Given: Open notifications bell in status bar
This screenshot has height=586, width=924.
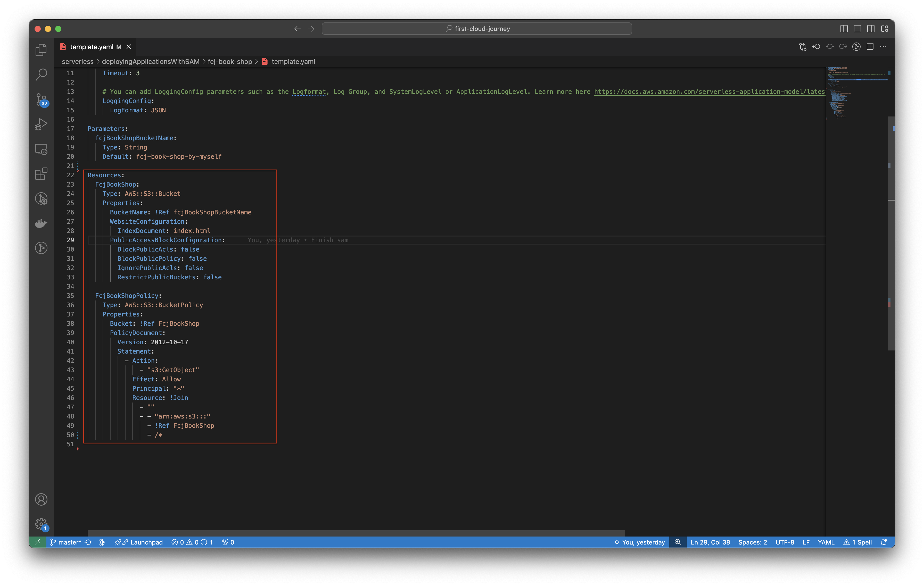Looking at the screenshot, I should (x=884, y=542).
